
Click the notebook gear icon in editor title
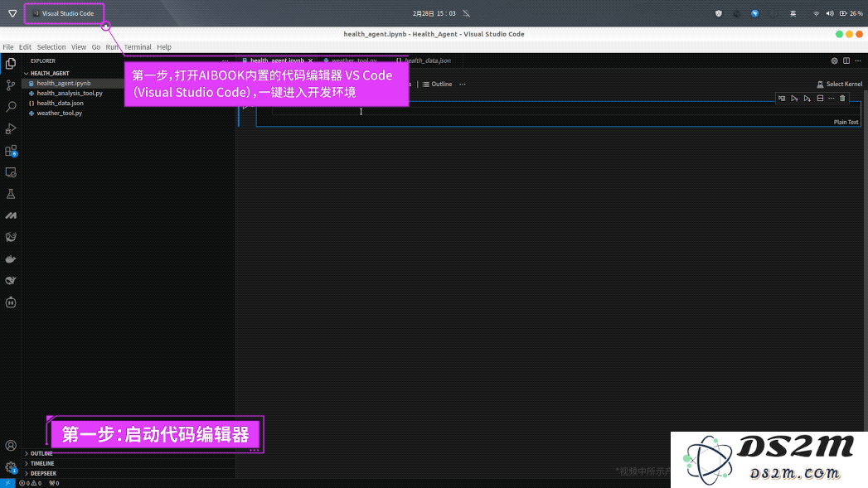(834, 60)
